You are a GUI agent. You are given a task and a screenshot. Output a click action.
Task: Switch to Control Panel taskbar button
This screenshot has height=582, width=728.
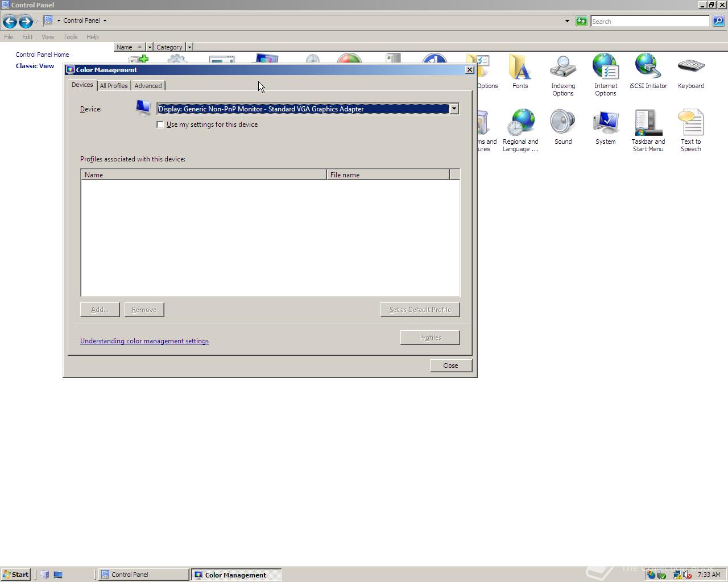click(x=144, y=575)
